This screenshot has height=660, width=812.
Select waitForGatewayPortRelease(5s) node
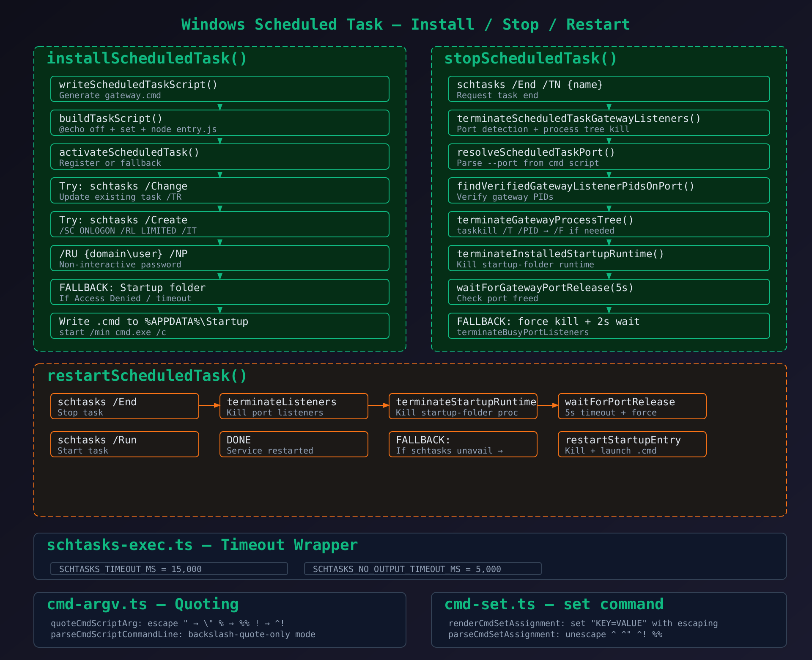pyautogui.click(x=609, y=292)
